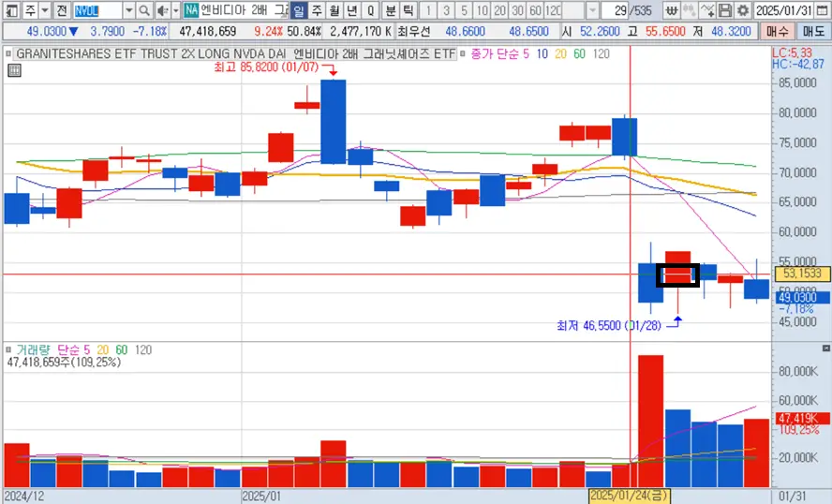The image size is (832, 504).
Task: Open the 주 market type dropdown arrow
Action: point(45,10)
